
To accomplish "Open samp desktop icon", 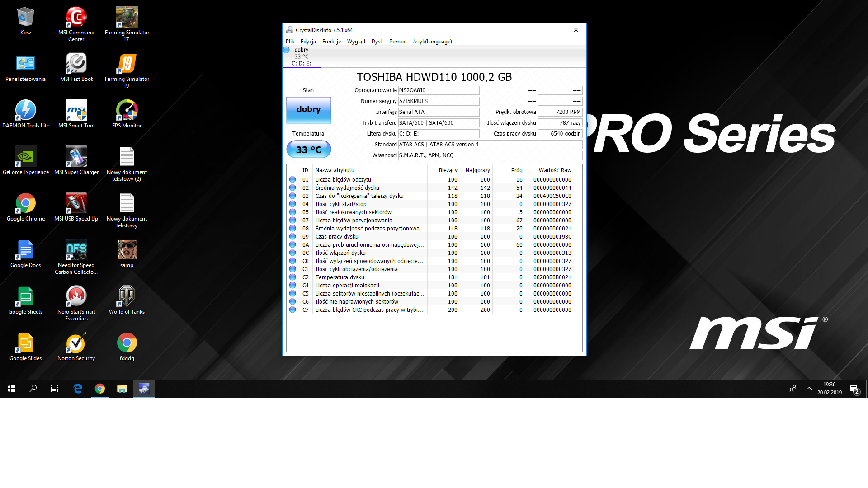I will click(127, 254).
